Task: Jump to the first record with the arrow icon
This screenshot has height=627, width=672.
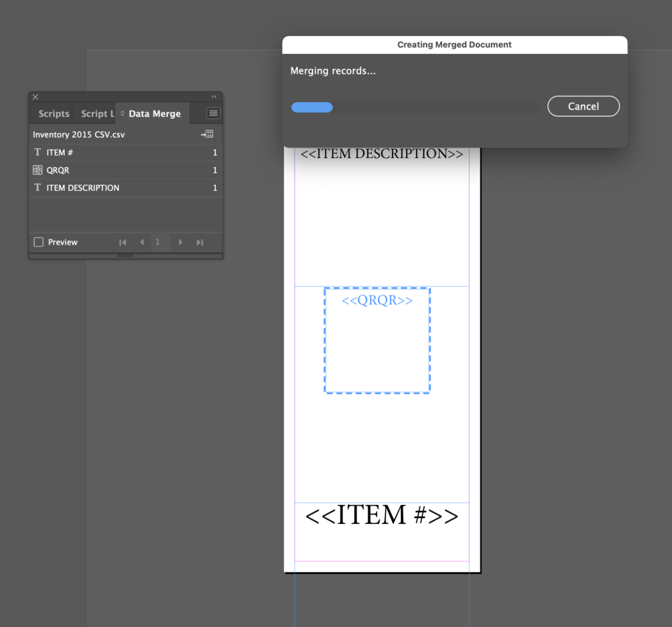Action: [123, 242]
